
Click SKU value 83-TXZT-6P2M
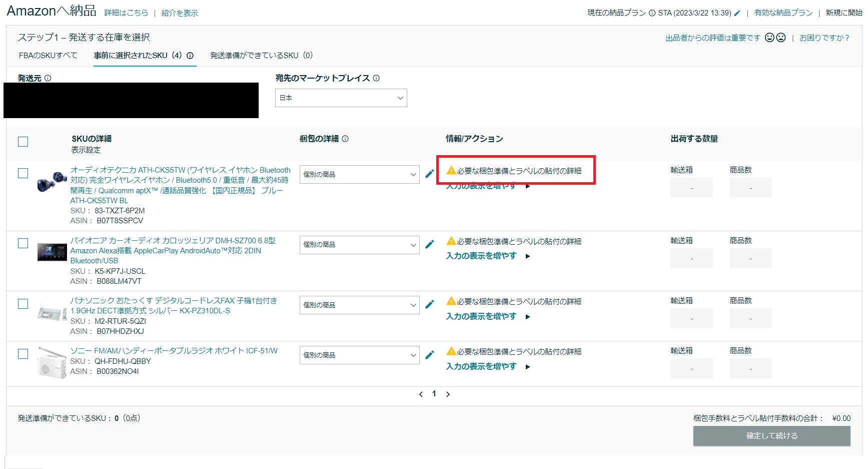(x=120, y=211)
